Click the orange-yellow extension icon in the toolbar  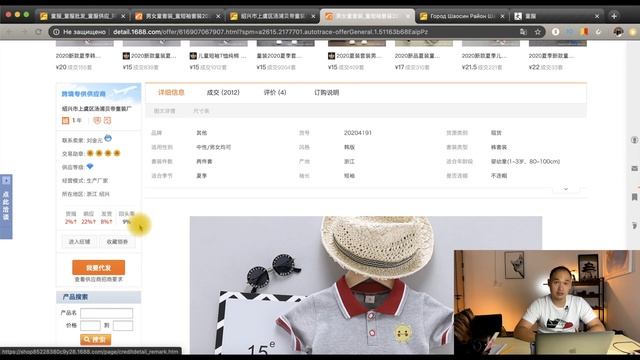(584, 32)
